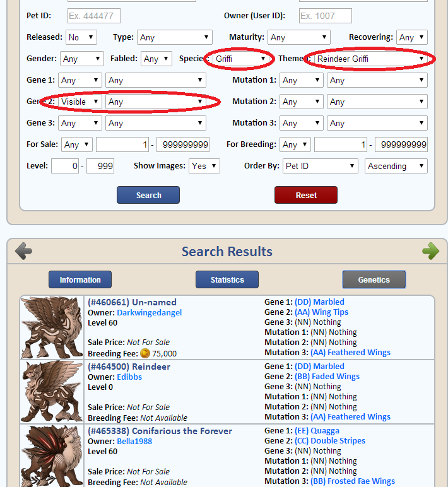
Task: Expand the Released dropdown
Action: click(x=81, y=38)
